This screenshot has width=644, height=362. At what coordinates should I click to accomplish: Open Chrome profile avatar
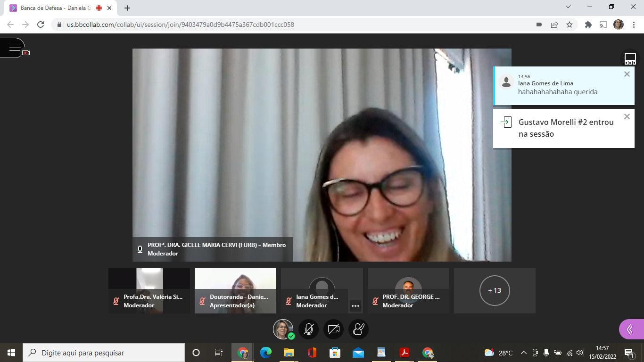coord(618,25)
